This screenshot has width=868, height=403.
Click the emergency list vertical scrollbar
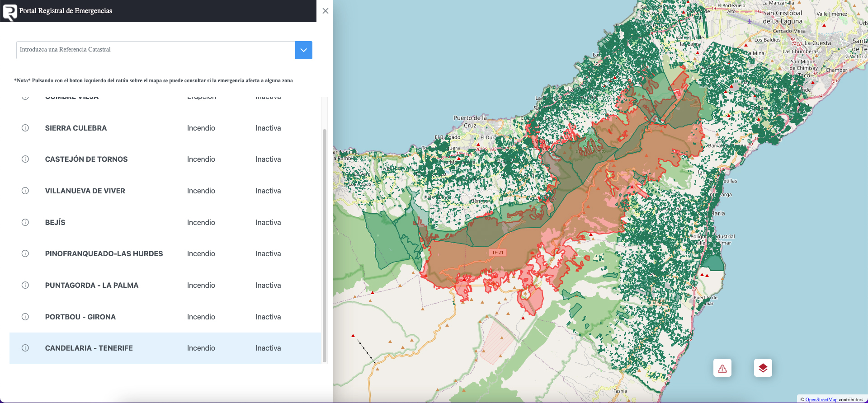pyautogui.click(x=324, y=244)
